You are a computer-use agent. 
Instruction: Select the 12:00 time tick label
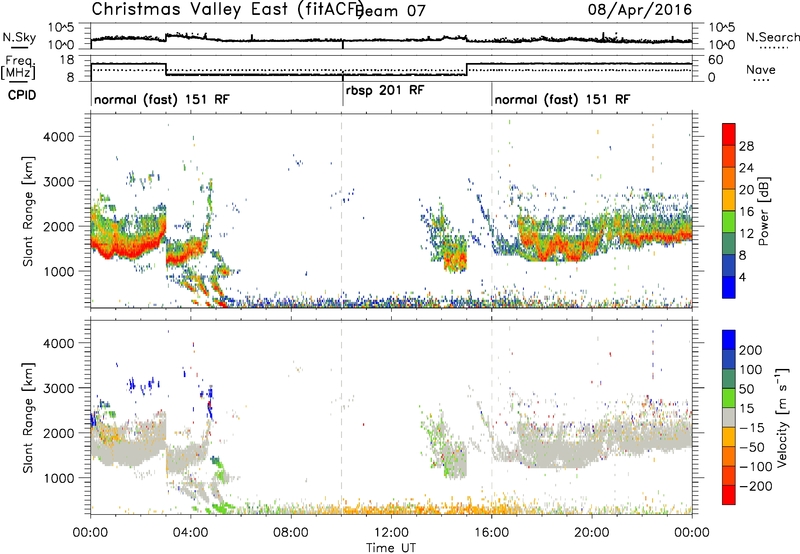391,533
